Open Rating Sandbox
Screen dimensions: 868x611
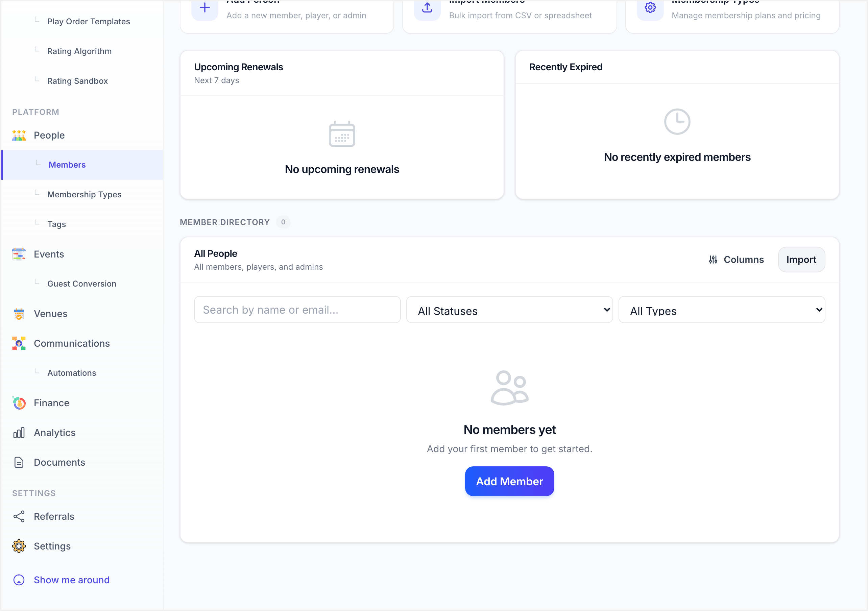pos(77,81)
